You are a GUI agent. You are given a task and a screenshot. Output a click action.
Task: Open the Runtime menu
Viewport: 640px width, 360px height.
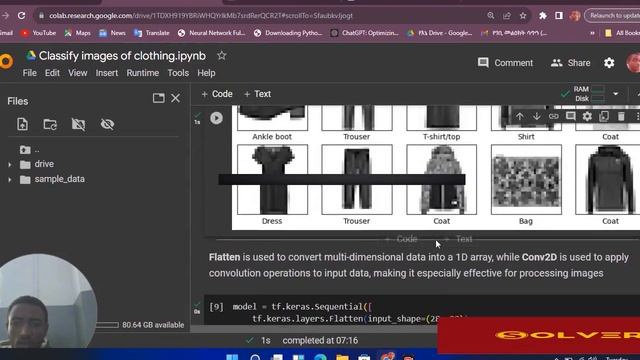(x=142, y=73)
